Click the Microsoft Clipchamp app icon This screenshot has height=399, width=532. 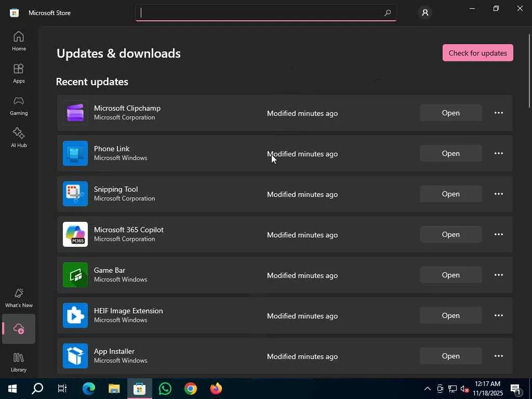75,113
